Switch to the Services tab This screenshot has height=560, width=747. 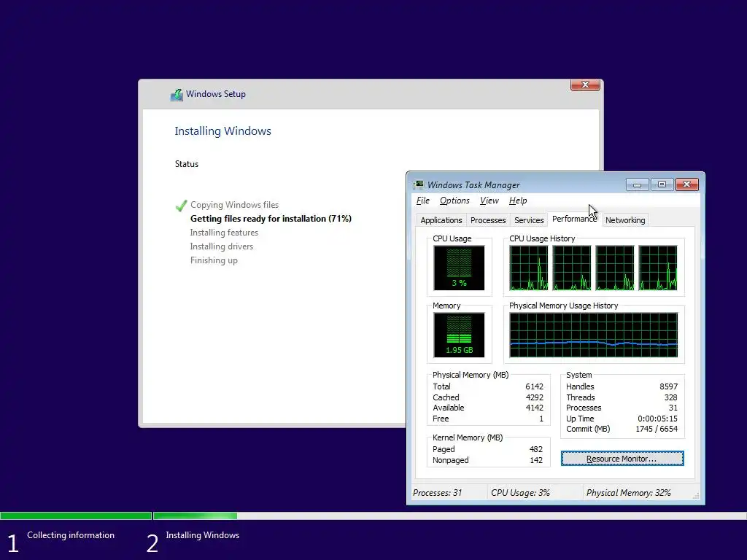[529, 220]
